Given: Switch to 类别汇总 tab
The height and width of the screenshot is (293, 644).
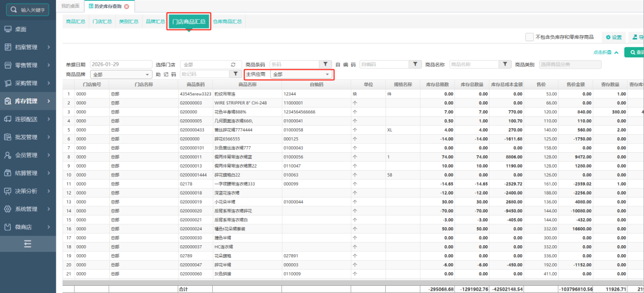Looking at the screenshot, I should pyautogui.click(x=129, y=21).
